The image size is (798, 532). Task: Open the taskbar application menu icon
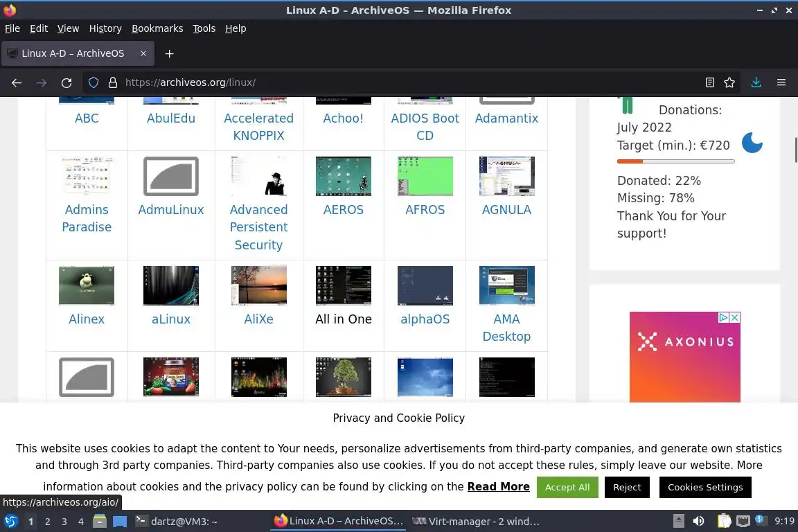[10, 522]
